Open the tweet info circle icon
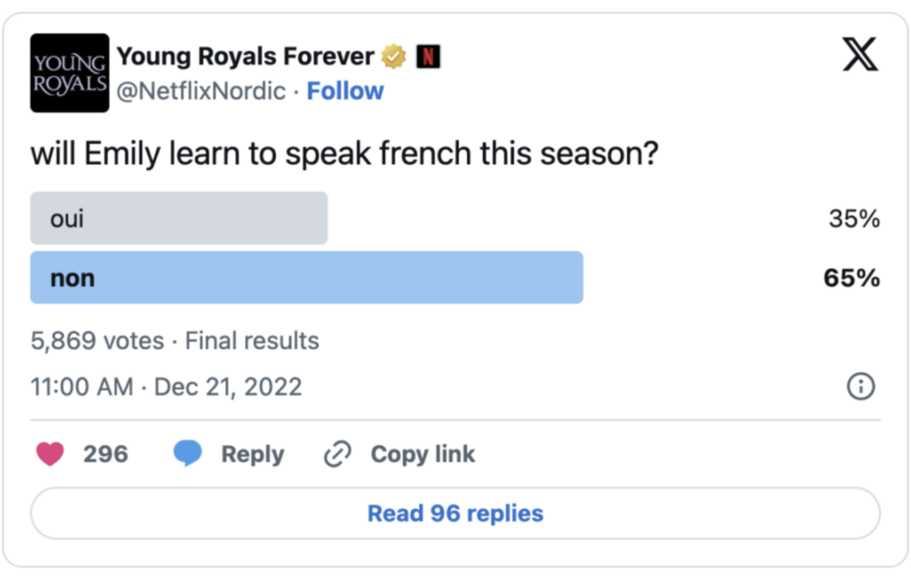The height and width of the screenshot is (588, 911). (x=860, y=387)
